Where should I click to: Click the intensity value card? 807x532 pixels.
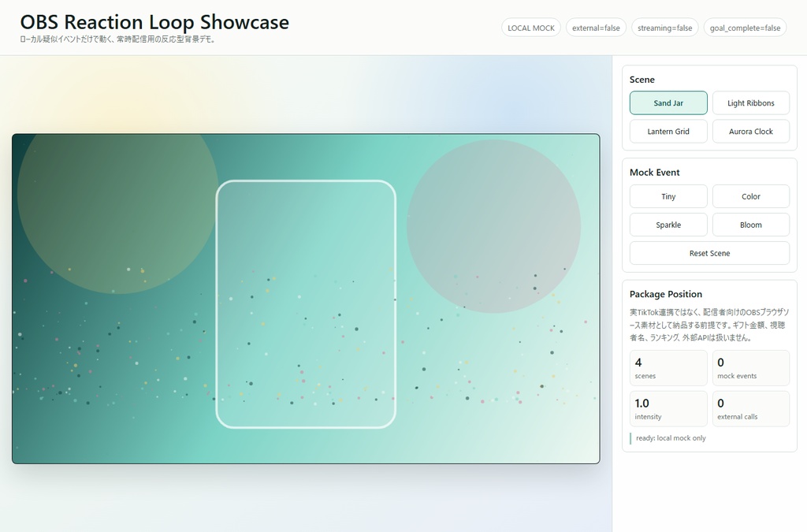tap(668, 408)
